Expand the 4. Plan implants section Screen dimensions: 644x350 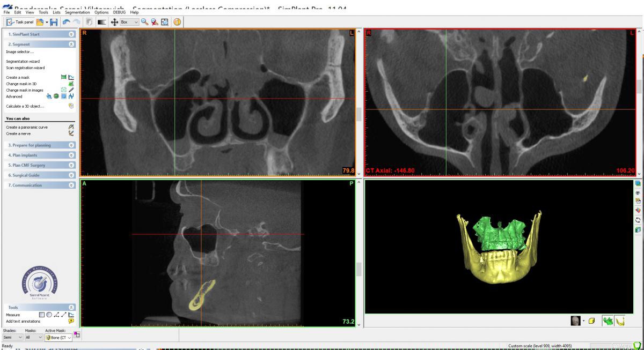coord(40,155)
